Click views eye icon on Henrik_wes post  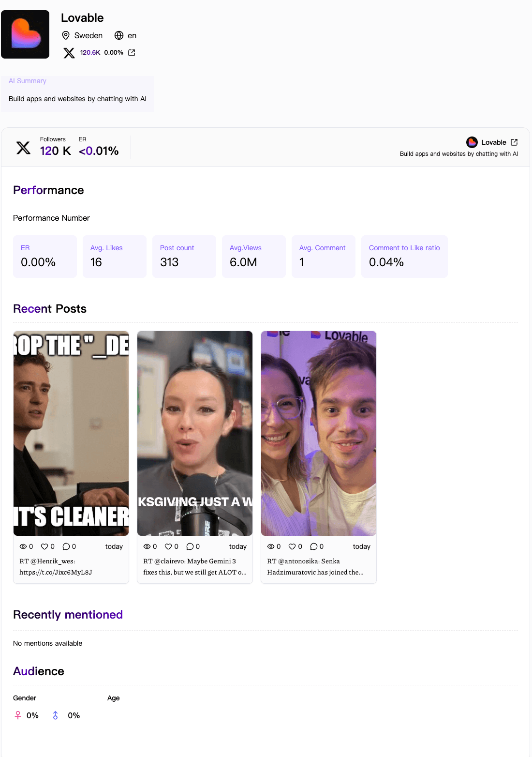[23, 546]
